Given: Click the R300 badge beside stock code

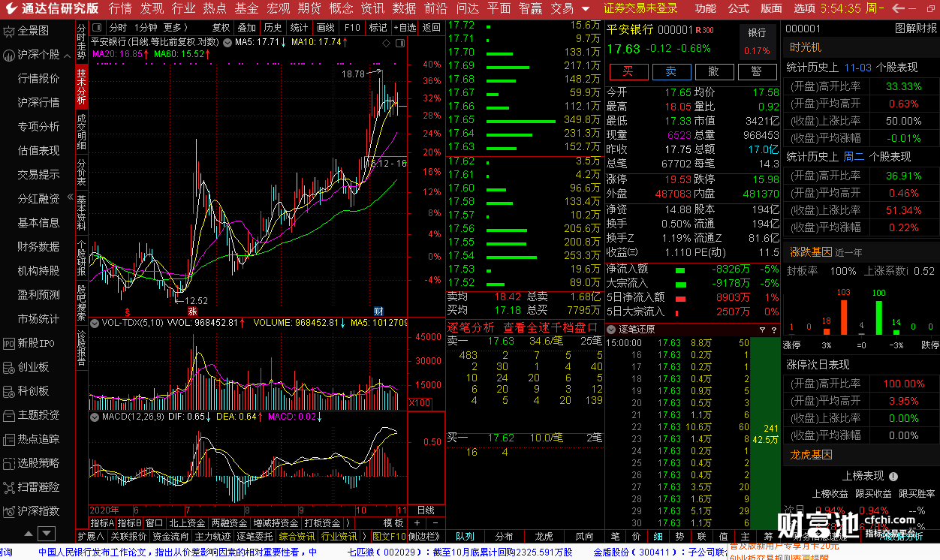Looking at the screenshot, I should click(705, 30).
